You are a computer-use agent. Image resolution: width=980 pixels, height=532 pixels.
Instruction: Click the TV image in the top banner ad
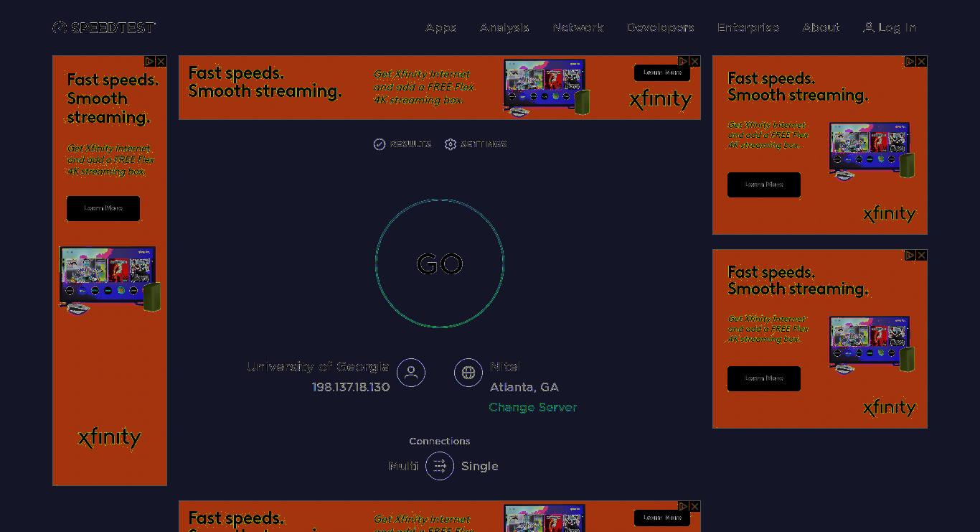click(547, 88)
